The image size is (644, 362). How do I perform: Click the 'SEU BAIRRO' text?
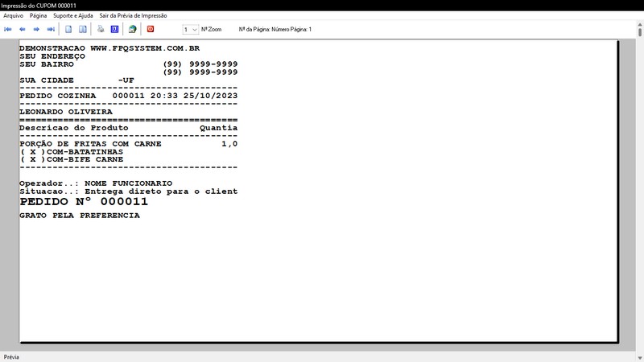point(47,64)
